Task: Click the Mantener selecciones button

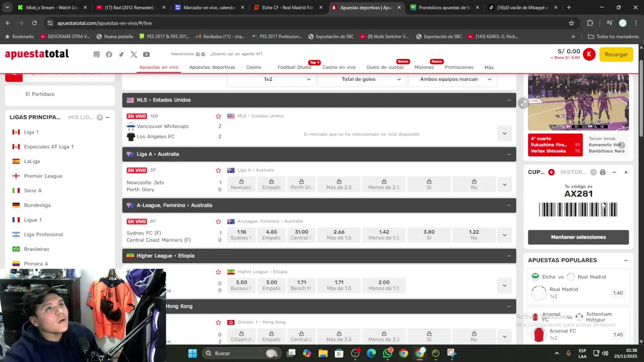Action: coord(578,237)
